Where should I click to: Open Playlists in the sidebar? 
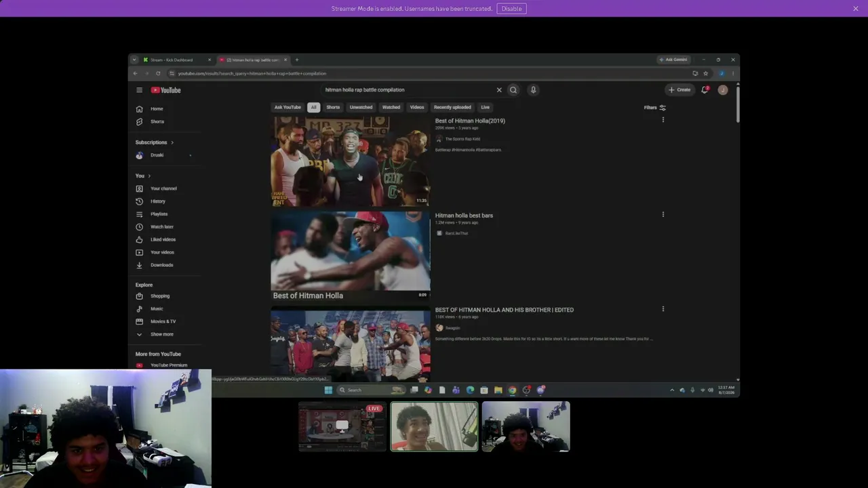coord(152,214)
